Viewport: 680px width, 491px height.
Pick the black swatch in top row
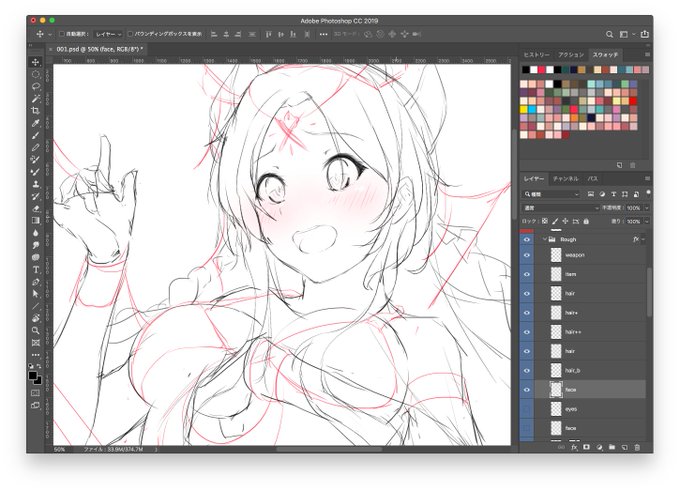pyautogui.click(x=526, y=70)
